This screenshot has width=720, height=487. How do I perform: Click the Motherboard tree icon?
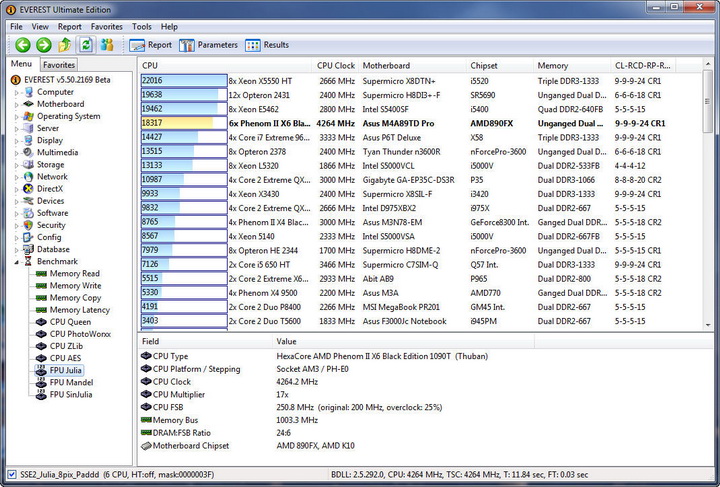pos(28,104)
